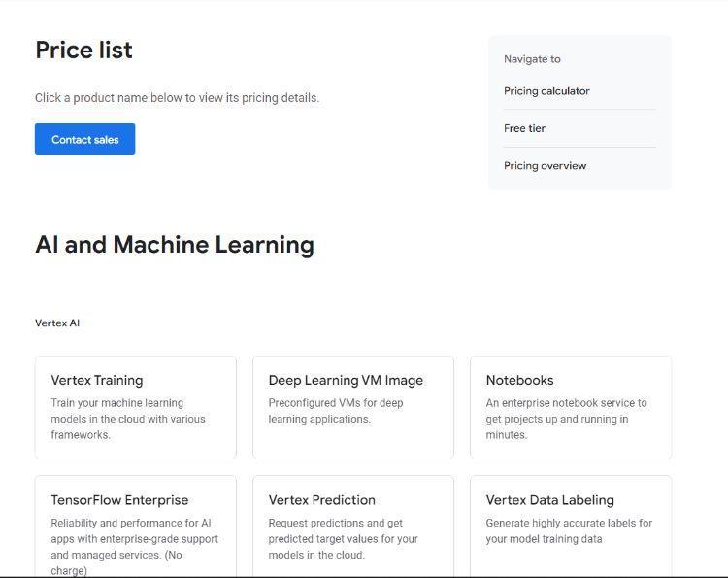728x578 pixels.
Task: Click 'An enterprise notebook service' description
Action: click(567, 419)
